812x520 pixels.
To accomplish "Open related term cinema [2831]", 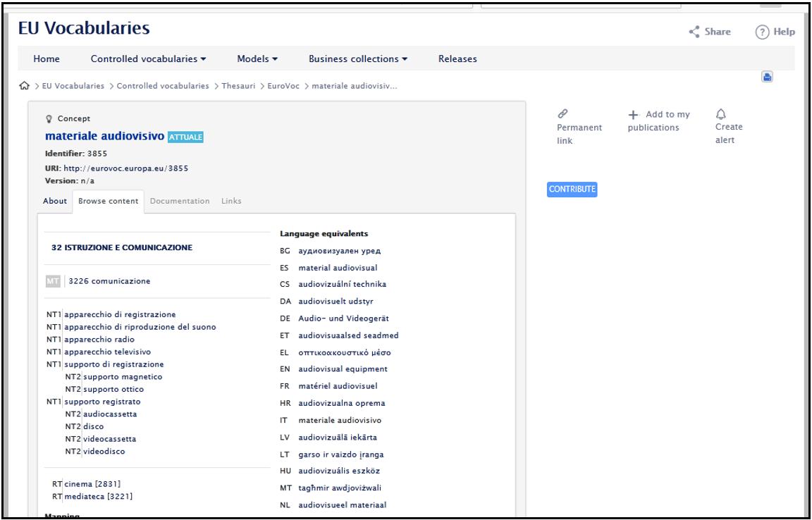I will pyautogui.click(x=92, y=484).
